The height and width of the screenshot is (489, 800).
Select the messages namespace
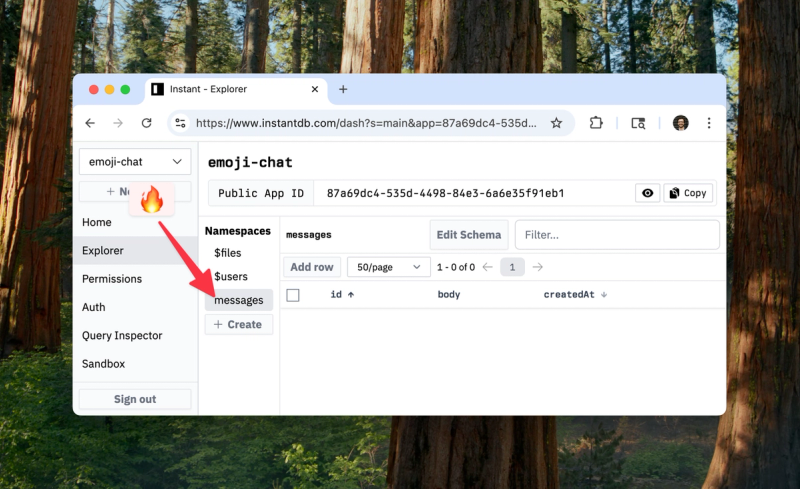click(239, 300)
